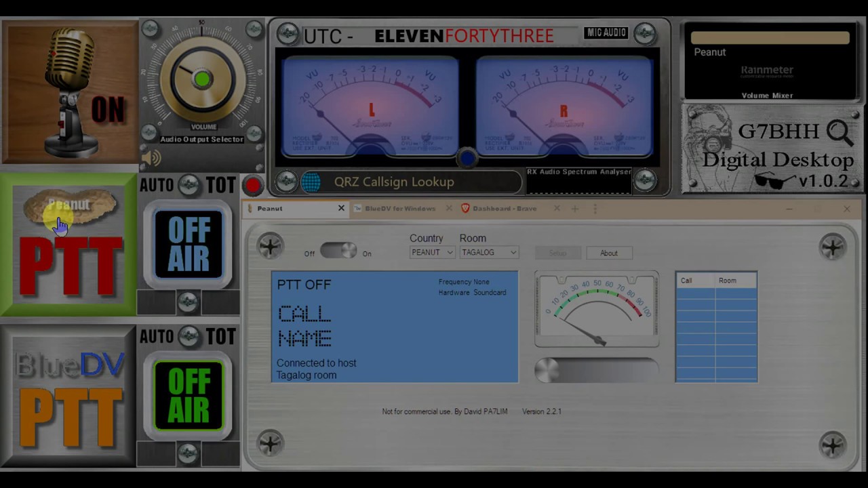
Task: Click the ELEVENFORTYTHREE UTC clock text
Action: [x=464, y=36]
